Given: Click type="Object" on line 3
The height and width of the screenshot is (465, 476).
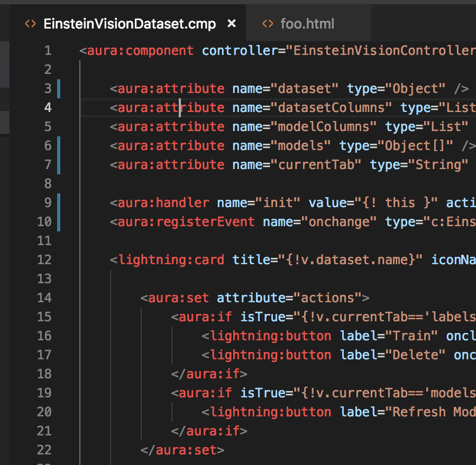Looking at the screenshot, I should [396, 88].
